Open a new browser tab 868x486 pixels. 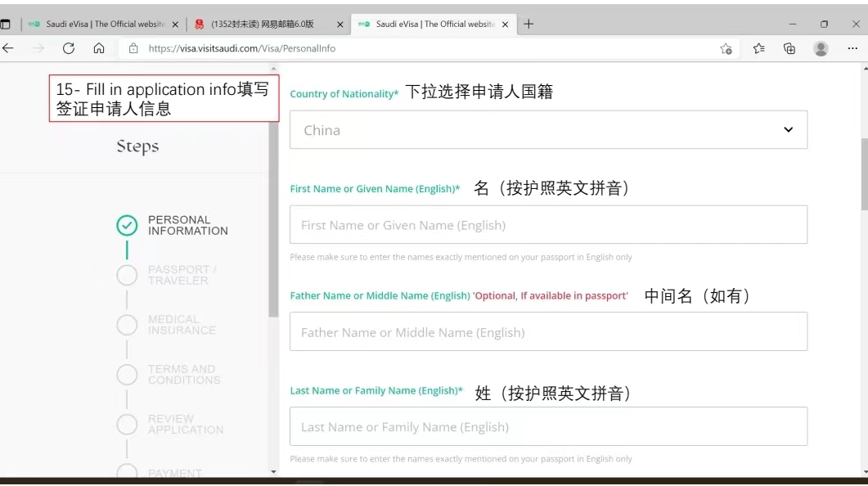pyautogui.click(x=528, y=24)
